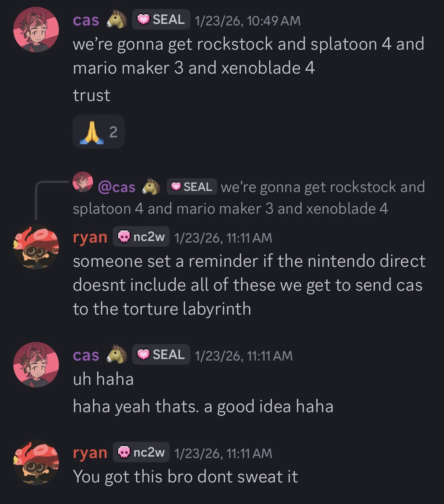
Task: Click the nc2w server tag beside ryan
Action: coord(141,237)
